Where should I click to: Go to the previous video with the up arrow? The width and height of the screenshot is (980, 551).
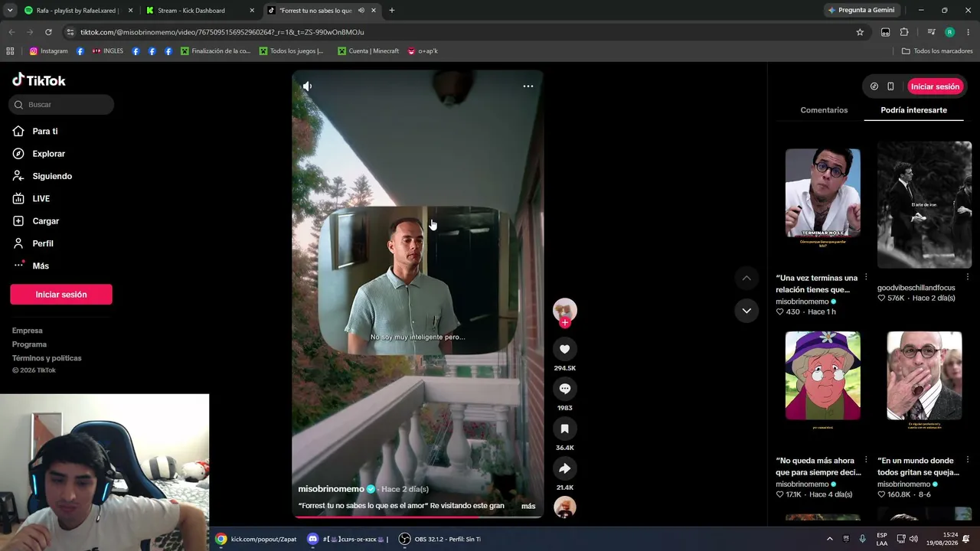click(x=746, y=278)
